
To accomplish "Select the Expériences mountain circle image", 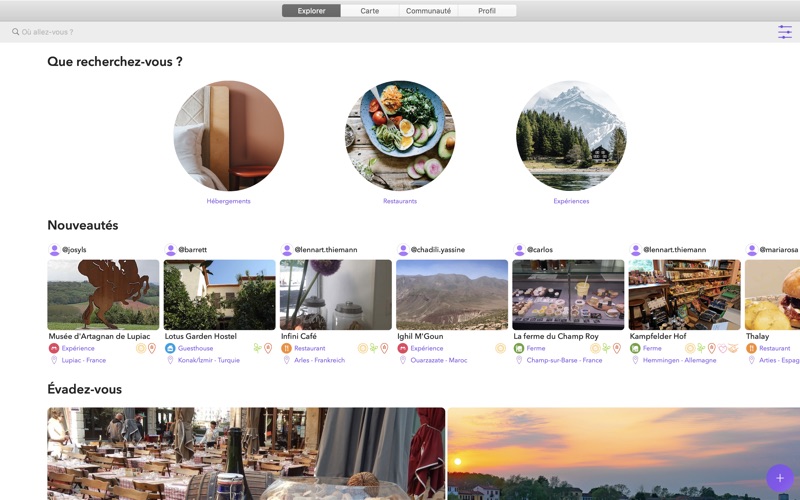I will [x=571, y=136].
